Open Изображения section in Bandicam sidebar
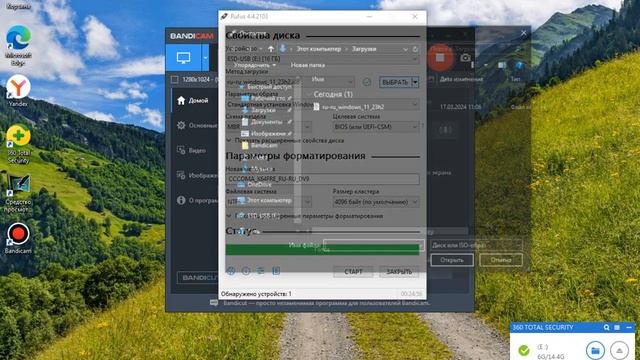Viewport: 640px width, 360px height. [198, 176]
